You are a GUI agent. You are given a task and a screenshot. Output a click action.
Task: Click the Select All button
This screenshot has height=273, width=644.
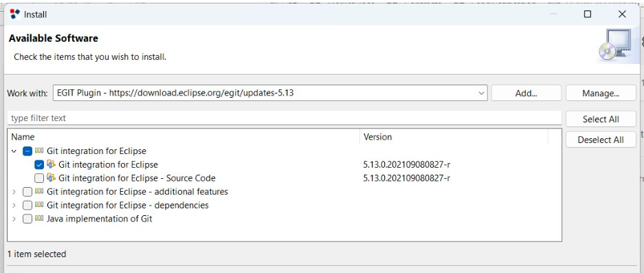(601, 119)
